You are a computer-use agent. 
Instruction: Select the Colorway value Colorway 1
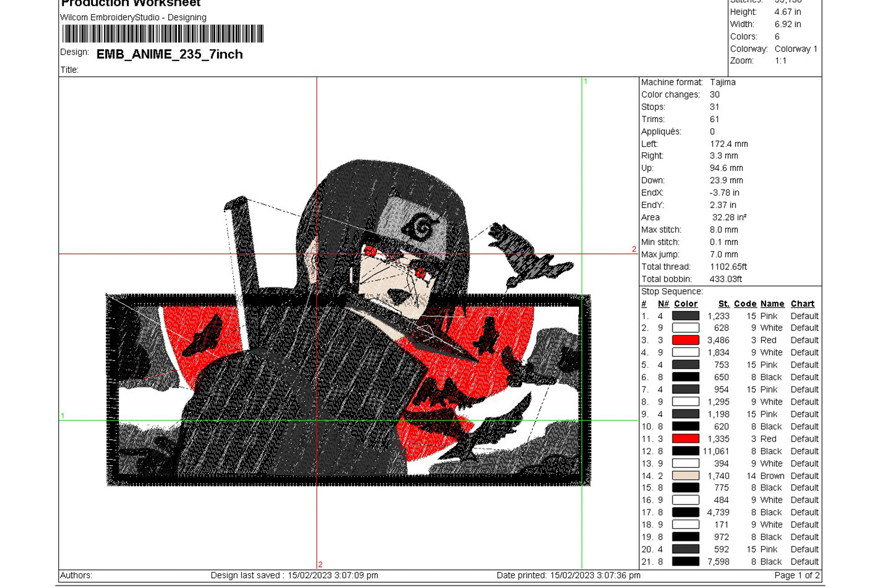pos(796,49)
